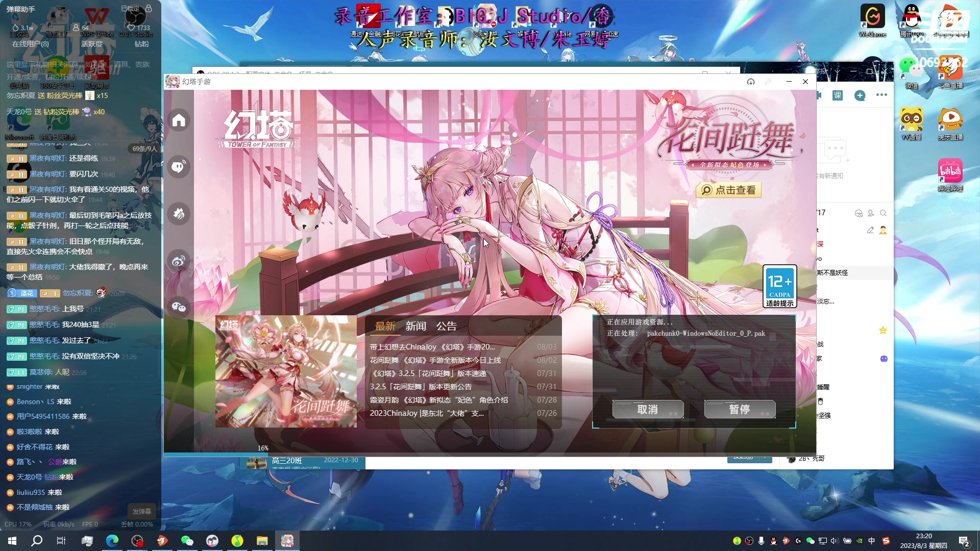The width and height of the screenshot is (980, 551).
Task: Toggle the 已锁定 lock icon in danmaku helper
Action: pyautogui.click(x=149, y=9)
